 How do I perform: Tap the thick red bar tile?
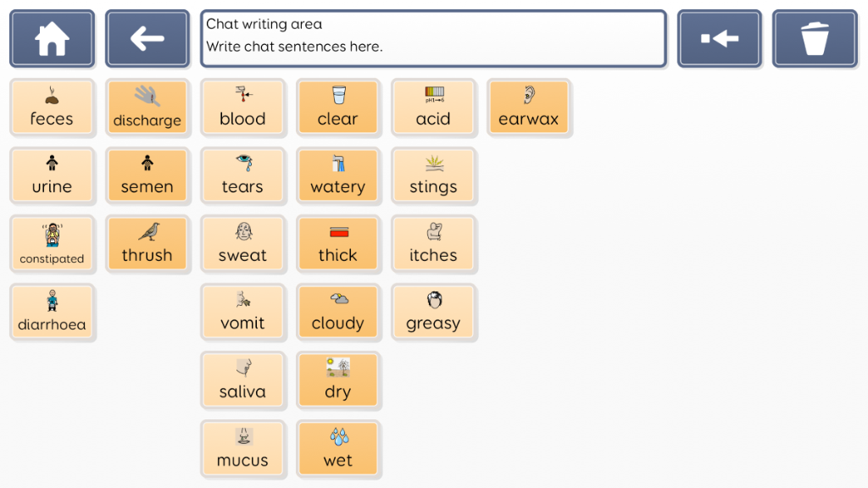337,244
